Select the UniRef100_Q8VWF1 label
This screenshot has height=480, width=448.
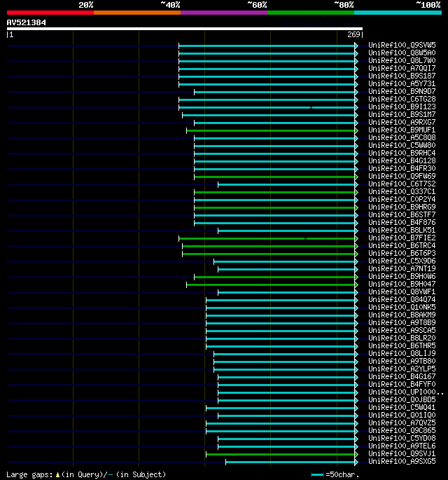(402, 292)
